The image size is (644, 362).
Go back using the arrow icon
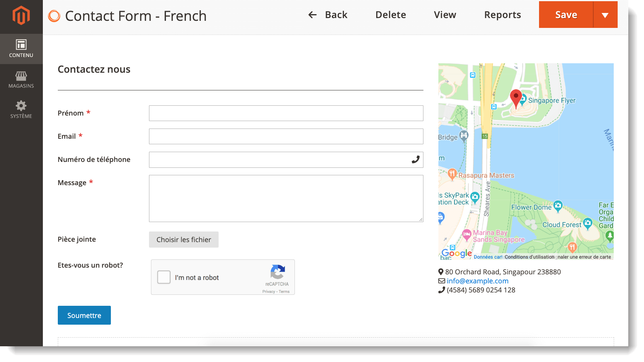coord(312,15)
